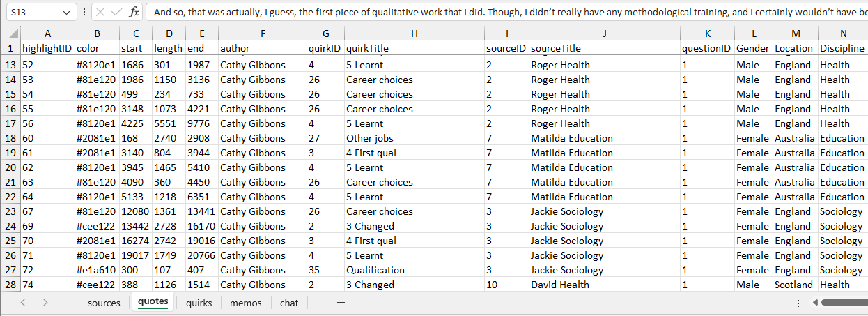Switch to the sources sheet tab
Viewport: 868px width, 316px height.
click(104, 303)
